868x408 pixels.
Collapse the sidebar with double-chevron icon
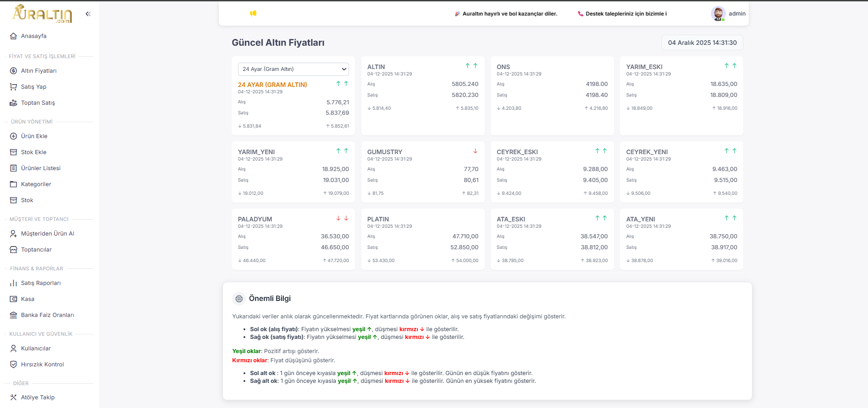88,14
